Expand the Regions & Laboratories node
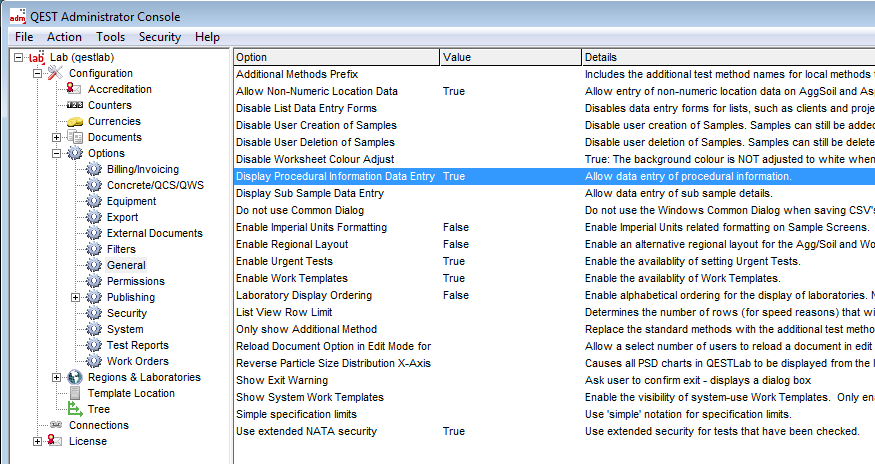Image resolution: width=875 pixels, height=464 pixels. 57,378
